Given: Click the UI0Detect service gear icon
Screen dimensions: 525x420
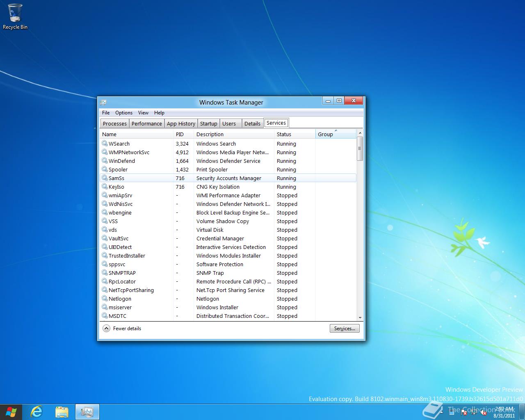Looking at the screenshot, I should pyautogui.click(x=105, y=247).
